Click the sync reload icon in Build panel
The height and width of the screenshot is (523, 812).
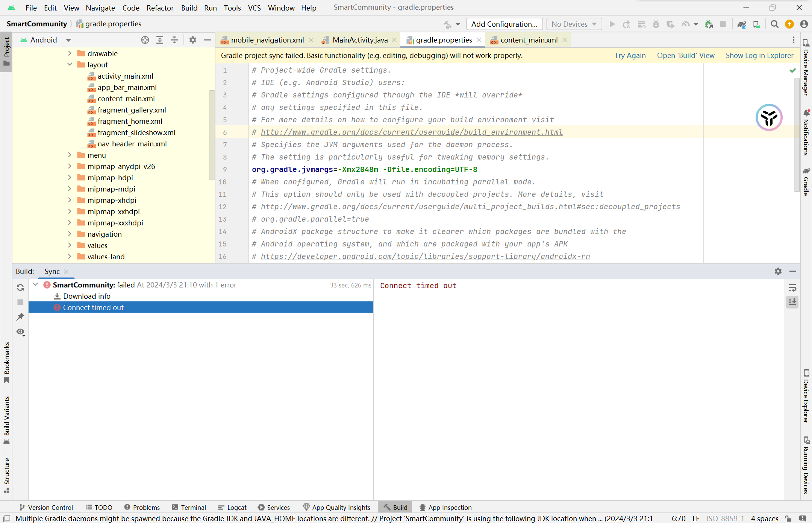[x=20, y=287]
